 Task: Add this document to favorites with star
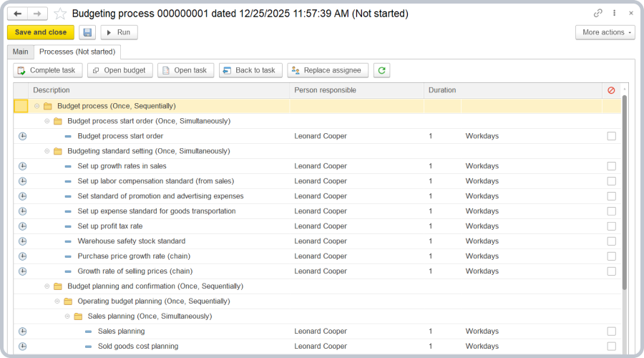pos(61,14)
